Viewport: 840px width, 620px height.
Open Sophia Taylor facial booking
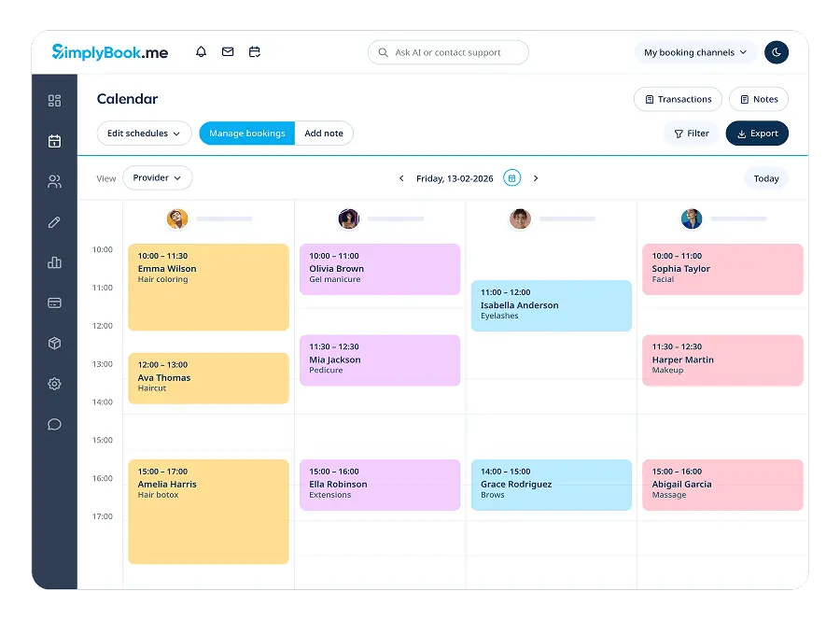pyautogui.click(x=722, y=269)
